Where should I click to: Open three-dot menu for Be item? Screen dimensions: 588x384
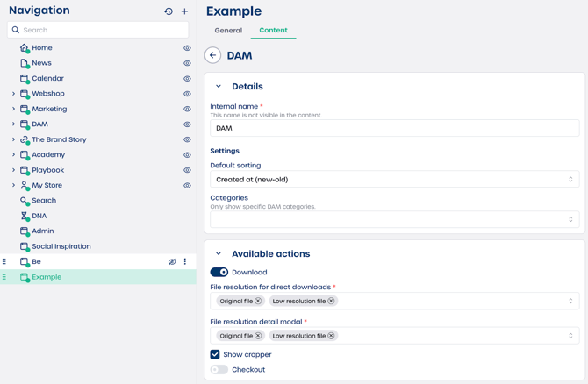point(185,261)
